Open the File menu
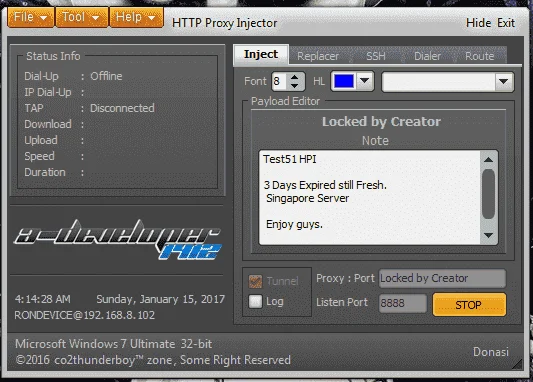533x382 pixels. pyautogui.click(x=31, y=17)
